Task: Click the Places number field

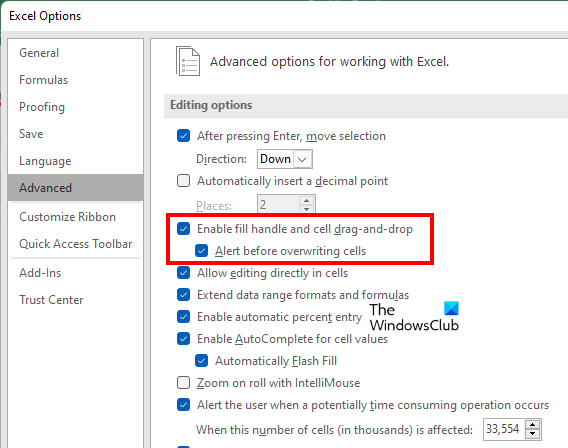Action: coord(278,205)
